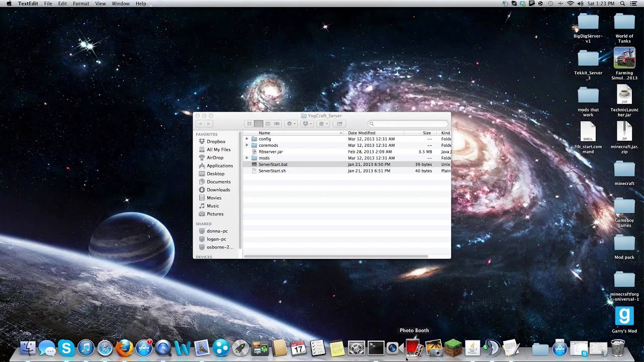Open Applications in Finder sidebar
This screenshot has width=644, height=362.
coord(220,166)
